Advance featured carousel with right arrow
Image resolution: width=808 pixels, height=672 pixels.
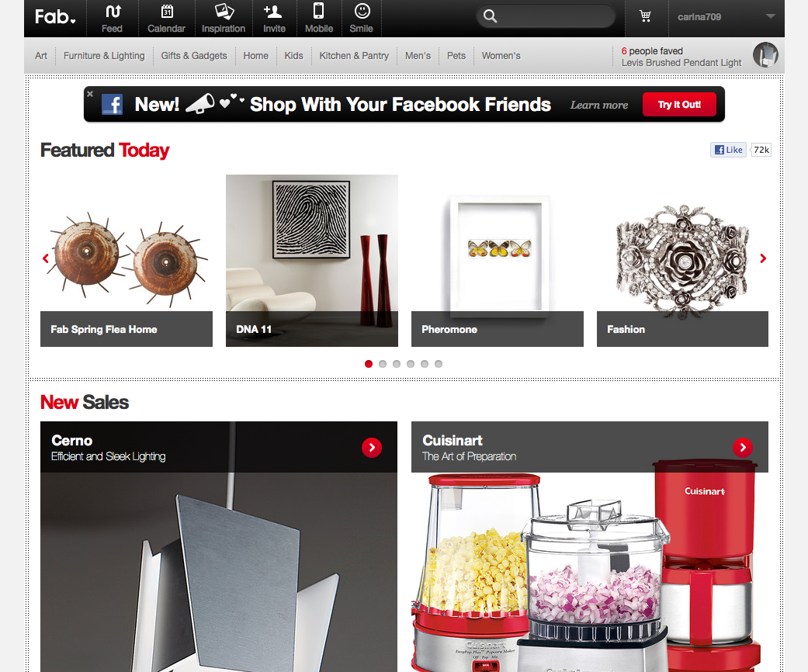tap(763, 258)
